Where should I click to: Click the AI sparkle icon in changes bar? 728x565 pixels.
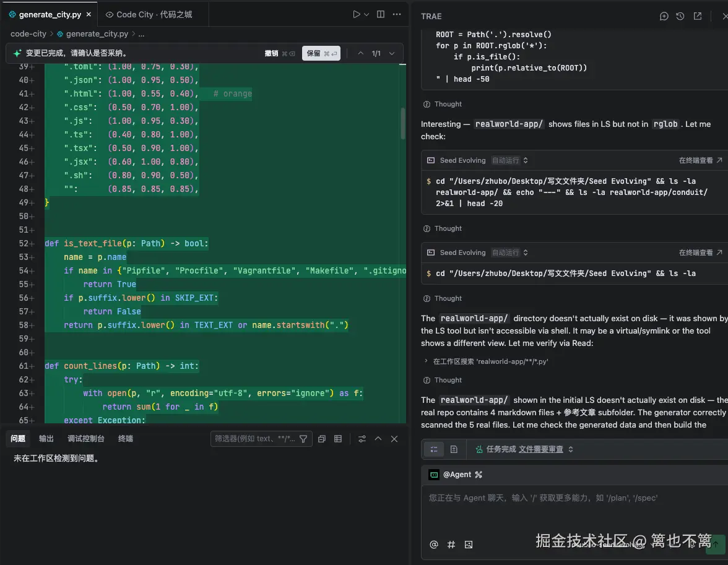17,53
